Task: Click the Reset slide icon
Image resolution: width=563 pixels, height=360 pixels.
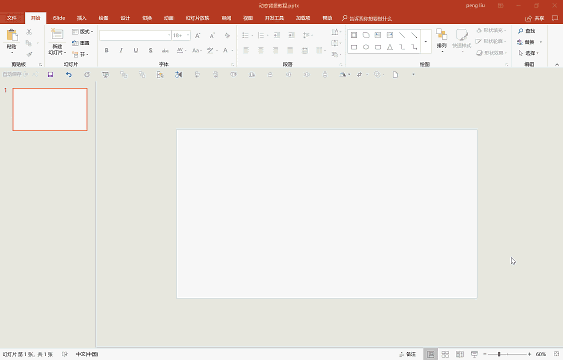Action: click(x=81, y=43)
